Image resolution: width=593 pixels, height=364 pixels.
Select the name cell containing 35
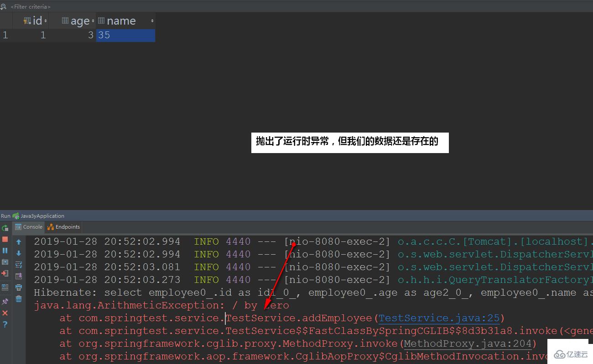[x=125, y=35]
